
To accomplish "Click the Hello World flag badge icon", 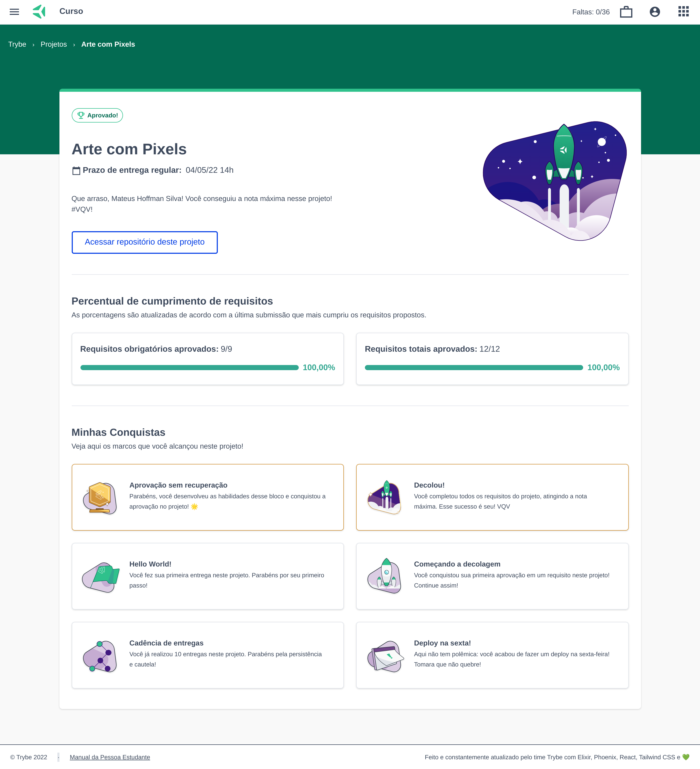I will 101,577.
